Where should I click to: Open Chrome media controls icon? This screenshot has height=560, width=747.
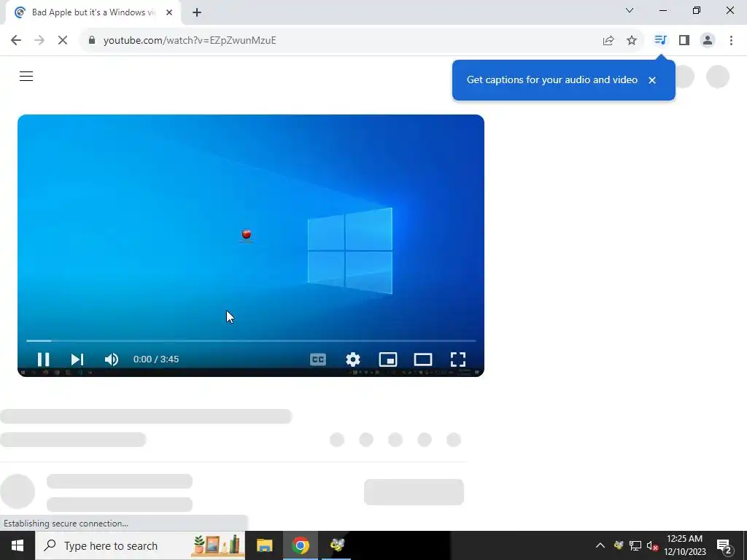tap(660, 40)
